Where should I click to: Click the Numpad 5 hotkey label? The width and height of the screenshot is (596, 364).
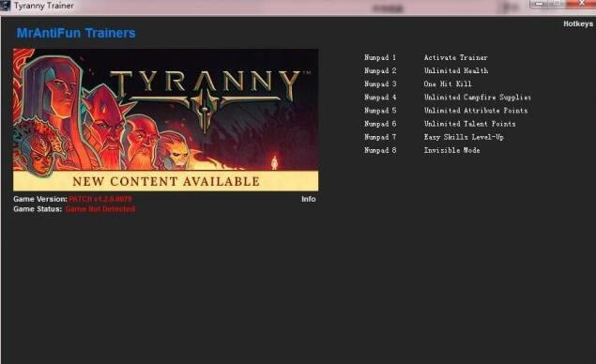380,111
